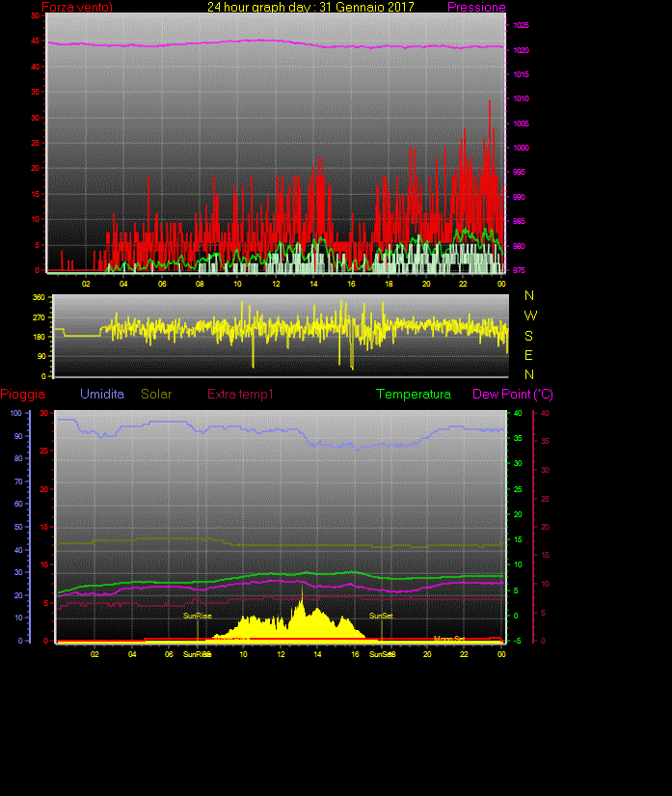The image size is (672, 796).
Task: Click the -5 temperature axis value
Action: 518,641
